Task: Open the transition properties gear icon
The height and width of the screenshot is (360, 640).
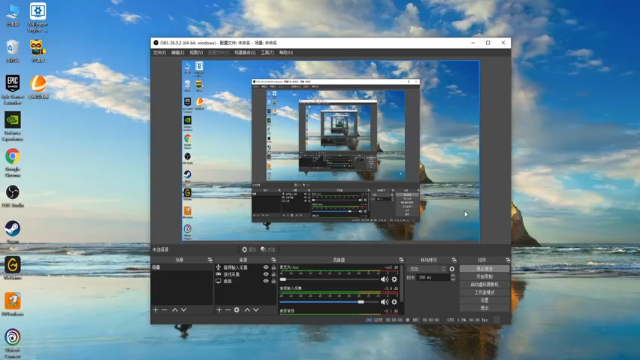Action: click(x=452, y=269)
